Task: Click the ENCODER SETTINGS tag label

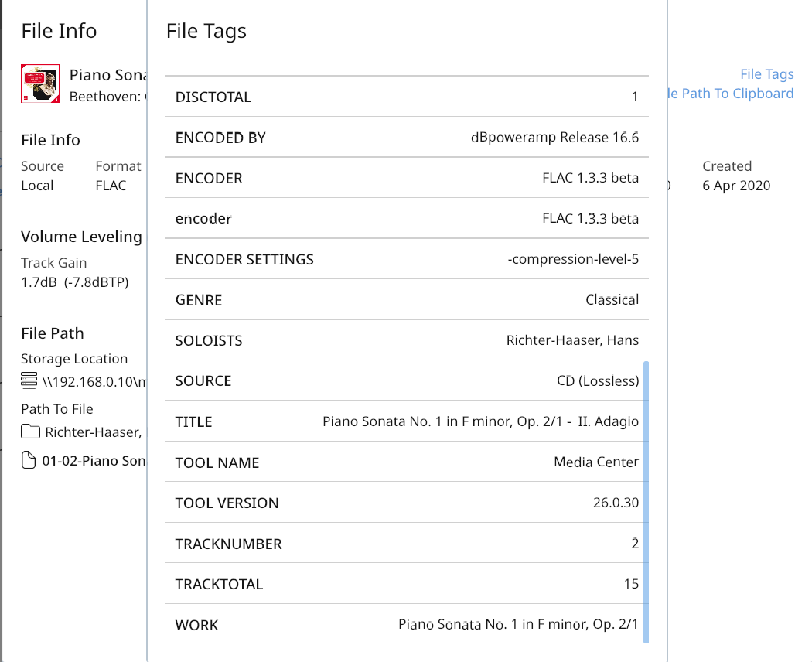Action: (x=244, y=260)
